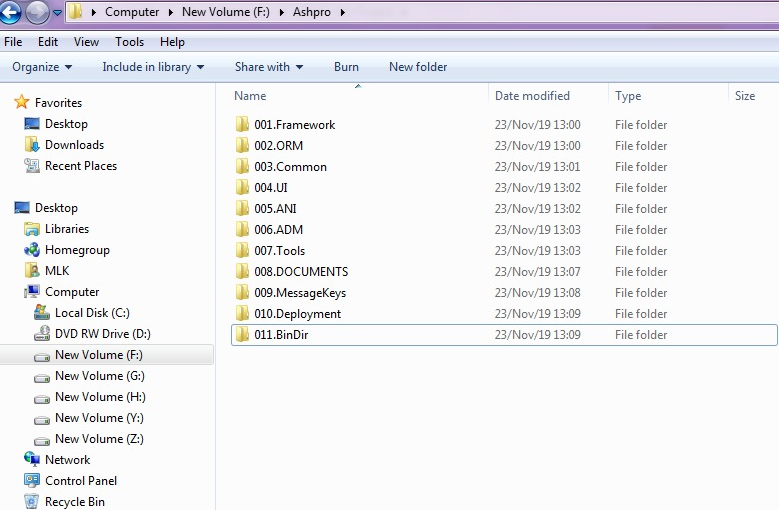This screenshot has height=510, width=779.
Task: Select the 005.ANI folder icon
Action: click(x=242, y=208)
